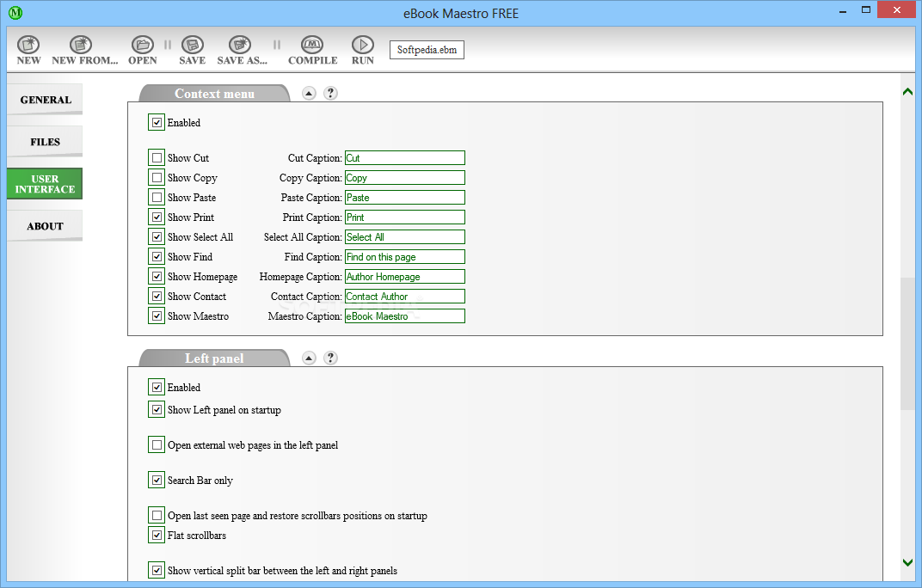The width and height of the screenshot is (922, 588).
Task: Uncheck the Search Bar only option
Action: pyautogui.click(x=157, y=481)
